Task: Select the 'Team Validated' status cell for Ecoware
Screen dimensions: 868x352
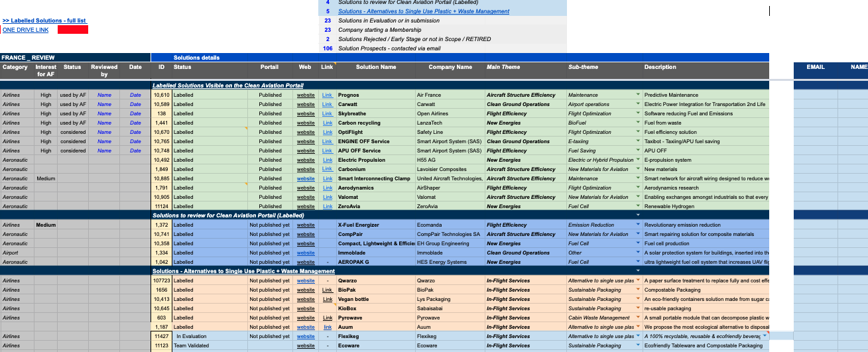Action: point(210,345)
